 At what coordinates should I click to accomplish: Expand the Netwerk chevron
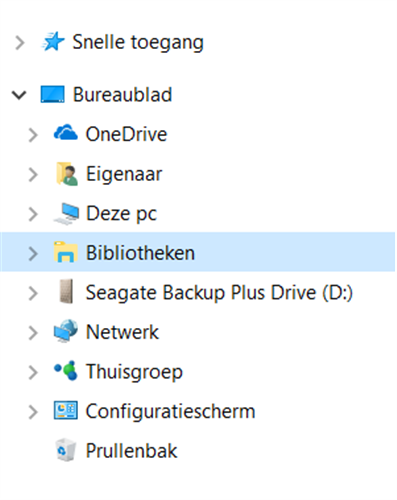tap(33, 333)
